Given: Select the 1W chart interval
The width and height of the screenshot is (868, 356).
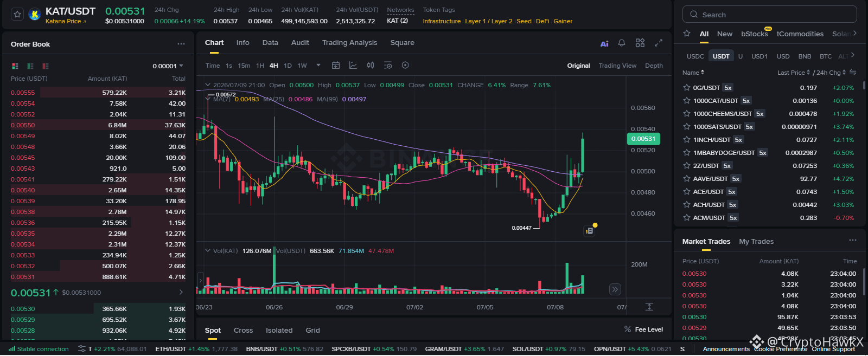Looking at the screenshot, I should 302,66.
